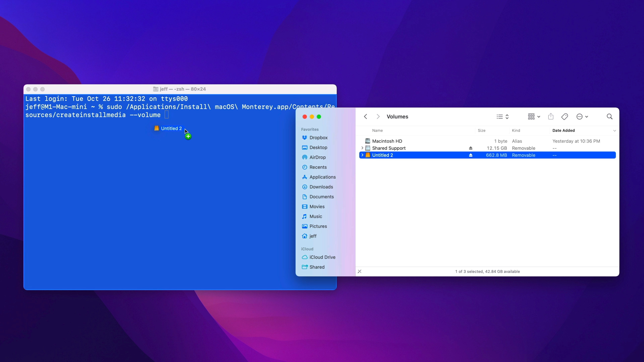This screenshot has height=362, width=644.
Task: Zoom the Finder window green button
Action: (x=319, y=117)
